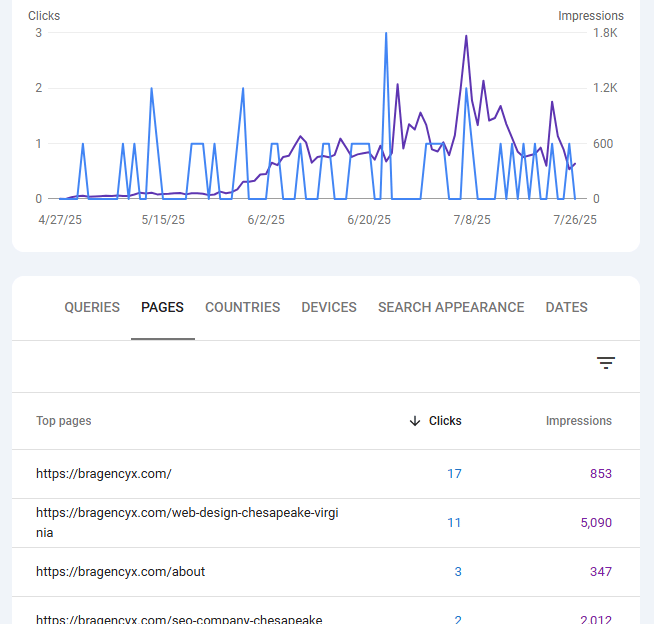This screenshot has height=624, width=654.
Task: Switch to the Dates tab
Action: 566,307
